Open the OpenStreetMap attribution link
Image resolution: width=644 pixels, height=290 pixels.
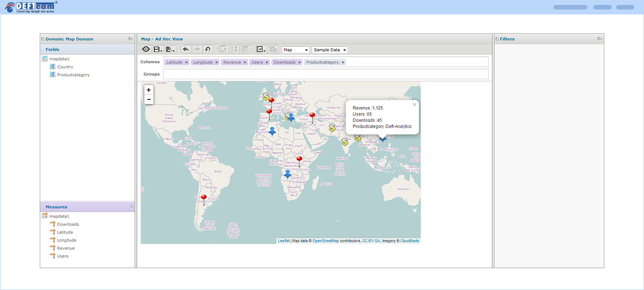click(325, 241)
